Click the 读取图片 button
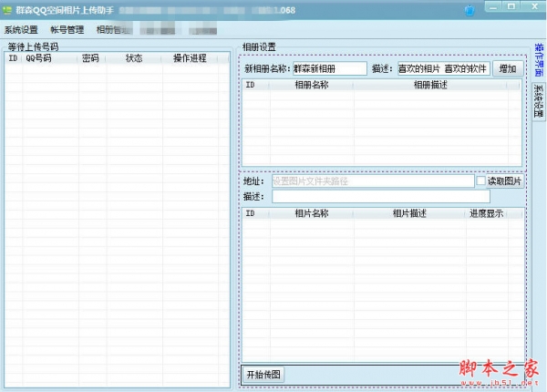The width and height of the screenshot is (547, 392). point(504,181)
